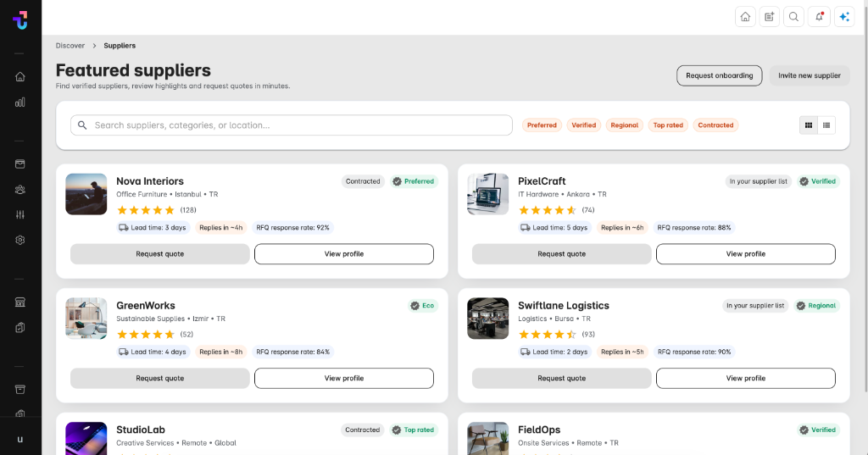The image size is (868, 455).
Task: Click the new document plus icon
Action: pyautogui.click(x=770, y=17)
